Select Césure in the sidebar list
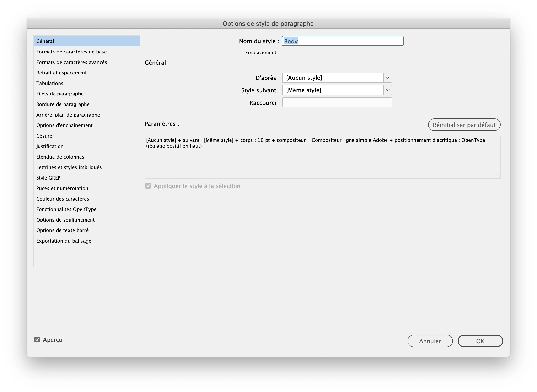The width and height of the screenshot is (537, 392). pyautogui.click(x=44, y=136)
